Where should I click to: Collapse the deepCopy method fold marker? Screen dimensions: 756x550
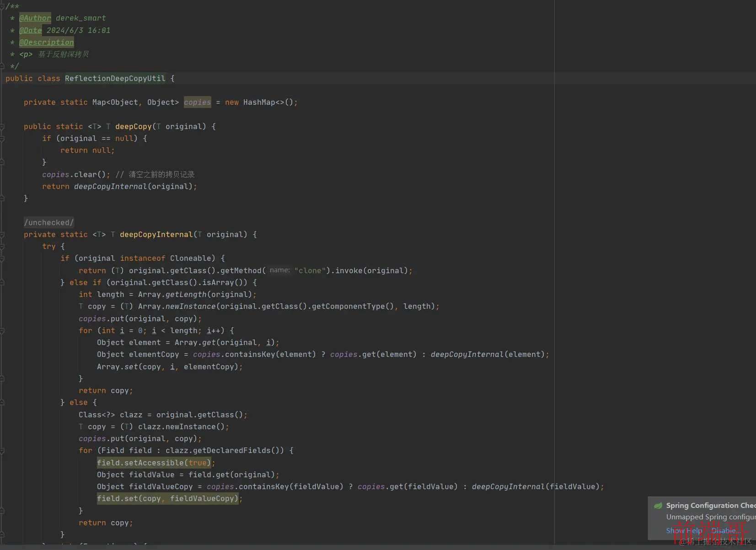(x=2, y=127)
